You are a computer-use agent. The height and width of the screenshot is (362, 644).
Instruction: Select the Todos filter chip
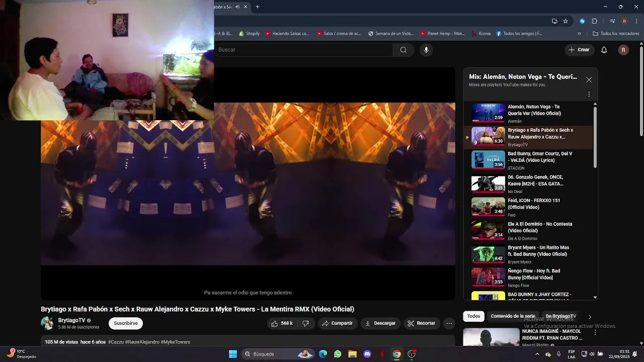pos(473,316)
